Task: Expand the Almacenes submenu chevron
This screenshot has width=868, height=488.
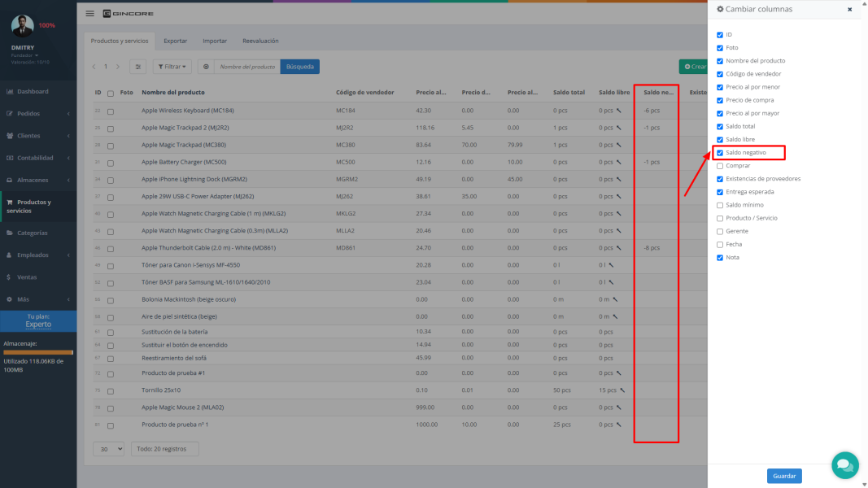Action: [x=68, y=180]
